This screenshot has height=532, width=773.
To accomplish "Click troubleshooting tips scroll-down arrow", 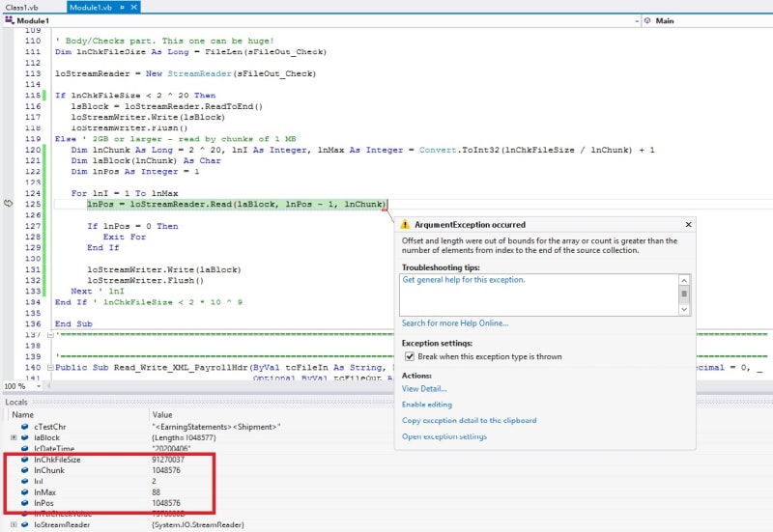I will click(684, 309).
